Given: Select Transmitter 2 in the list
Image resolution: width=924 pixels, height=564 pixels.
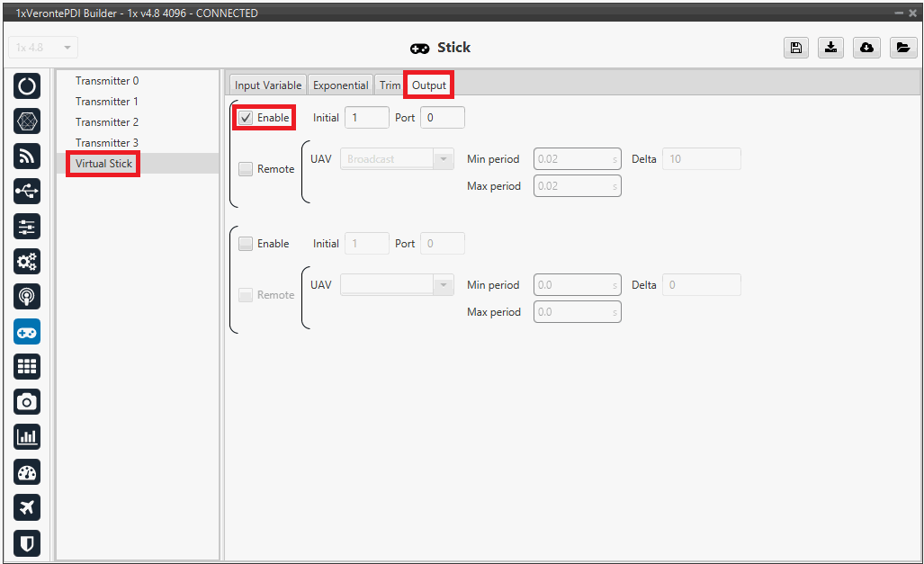Looking at the screenshot, I should pos(107,122).
